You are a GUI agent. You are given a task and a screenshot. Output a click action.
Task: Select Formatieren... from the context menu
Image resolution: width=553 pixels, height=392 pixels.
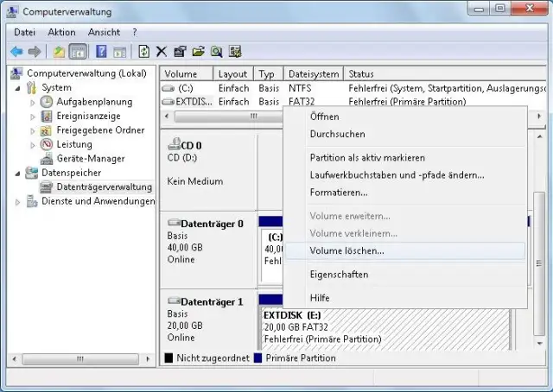(x=339, y=193)
